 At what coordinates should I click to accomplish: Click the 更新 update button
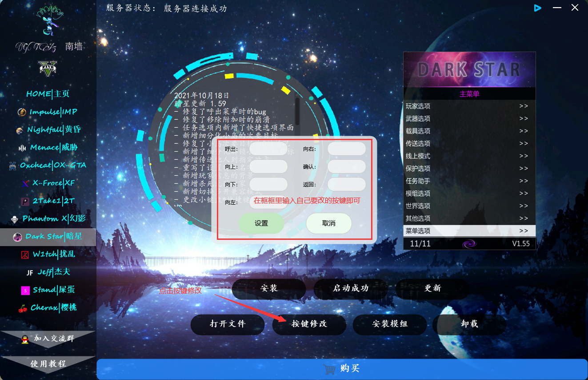[x=432, y=288]
